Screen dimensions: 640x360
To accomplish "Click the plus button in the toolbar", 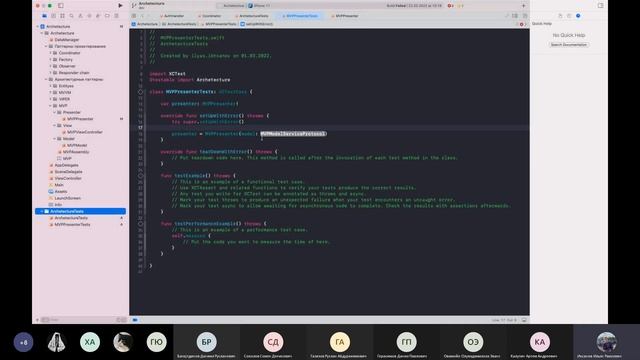I will (524, 6).
